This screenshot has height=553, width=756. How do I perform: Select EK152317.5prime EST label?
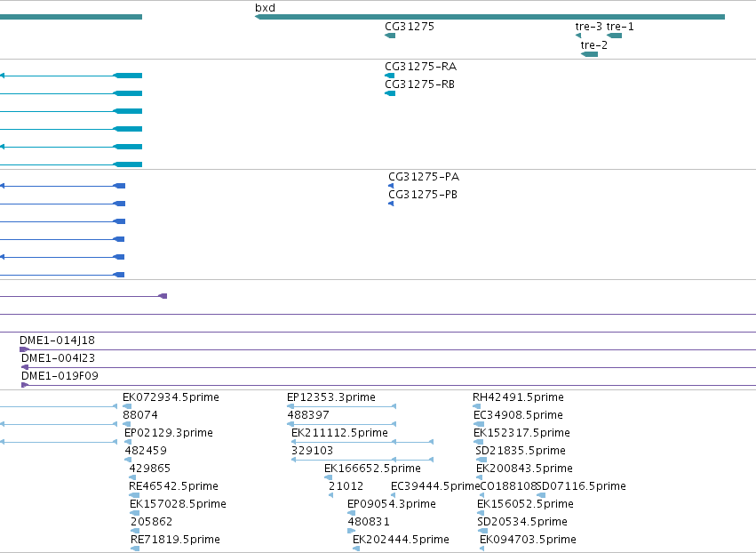(522, 433)
